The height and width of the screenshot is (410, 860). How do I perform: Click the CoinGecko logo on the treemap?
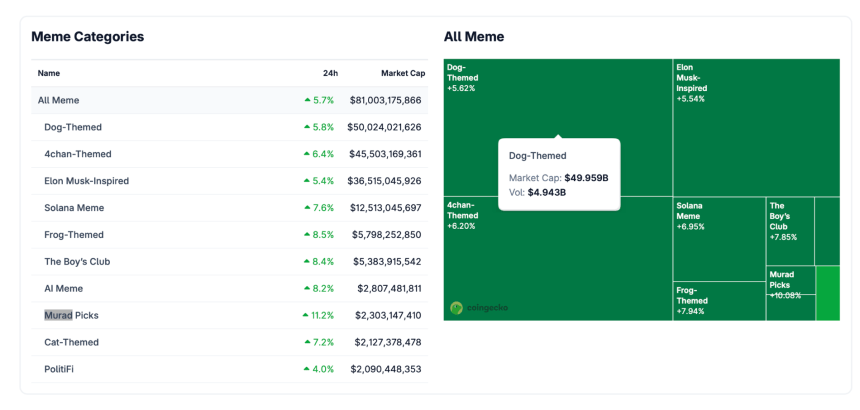478,308
